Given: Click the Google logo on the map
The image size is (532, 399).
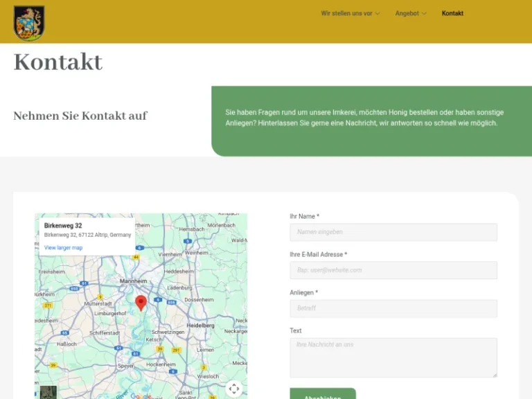Looking at the screenshot, I should (x=141, y=396).
